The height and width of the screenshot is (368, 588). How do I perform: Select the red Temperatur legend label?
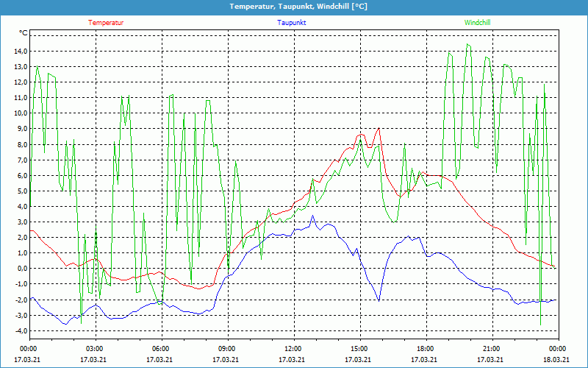pos(106,23)
